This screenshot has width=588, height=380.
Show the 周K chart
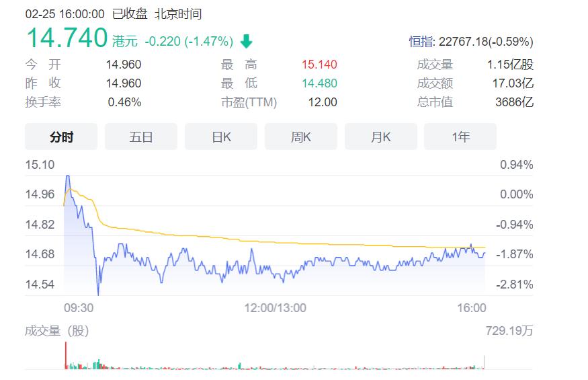301,137
